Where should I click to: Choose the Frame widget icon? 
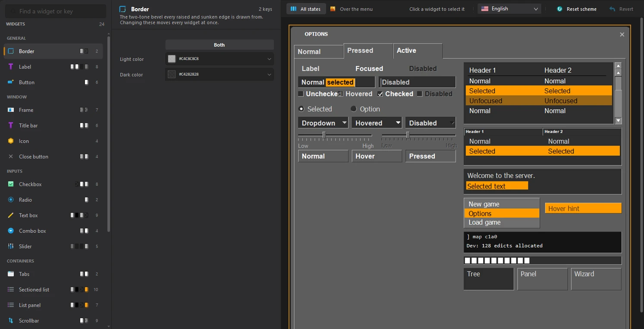click(11, 110)
